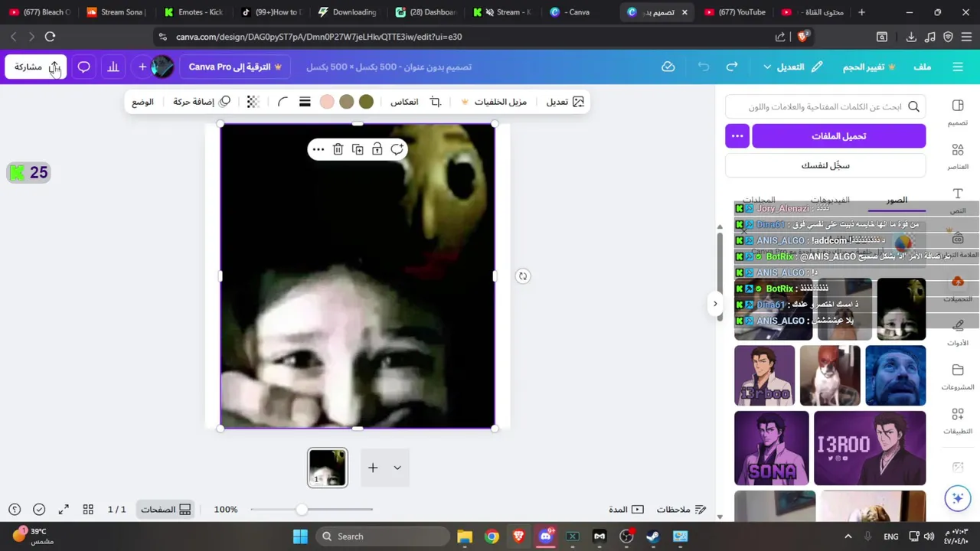This screenshot has height=551, width=980.
Task: Click the rotate handle beside the image
Action: click(x=523, y=276)
